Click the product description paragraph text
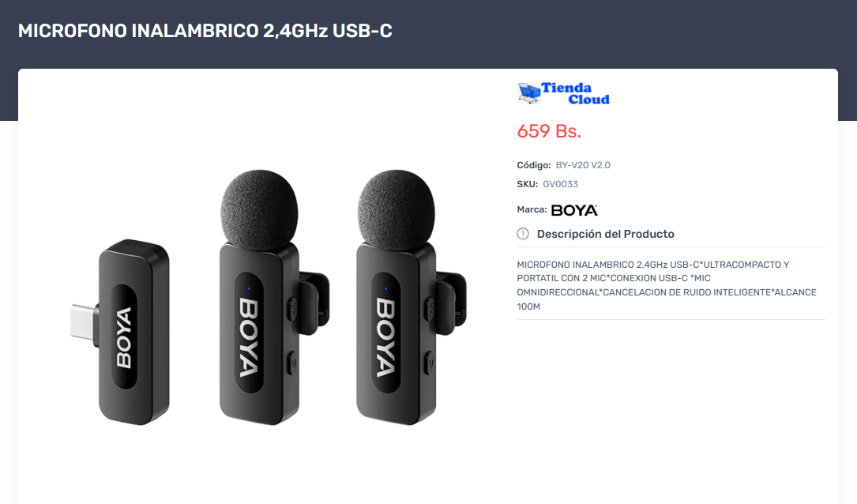 point(667,285)
